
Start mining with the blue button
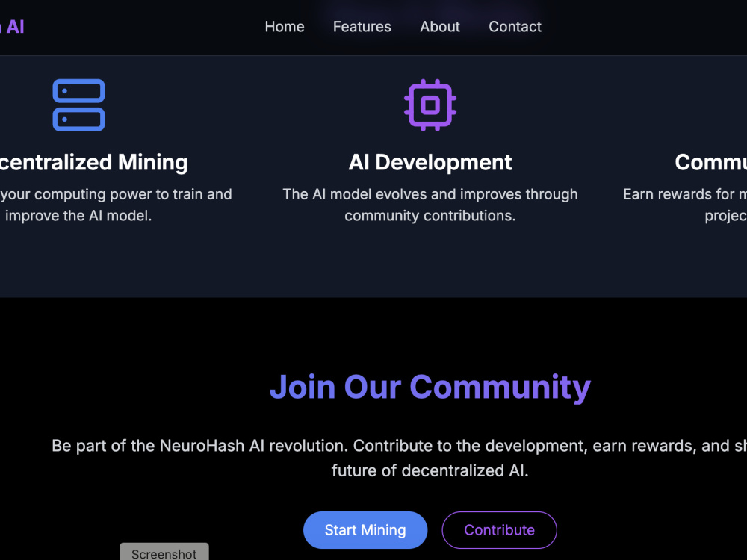[365, 530]
